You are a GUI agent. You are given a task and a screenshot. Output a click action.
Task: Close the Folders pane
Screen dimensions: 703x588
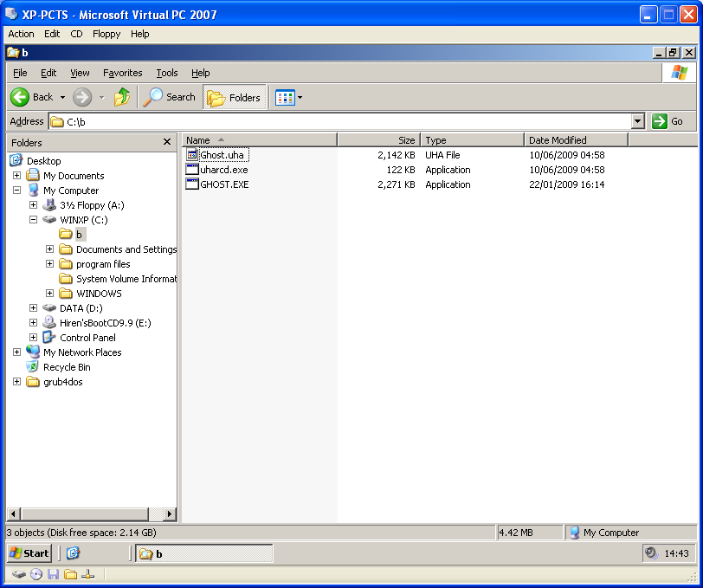167,142
